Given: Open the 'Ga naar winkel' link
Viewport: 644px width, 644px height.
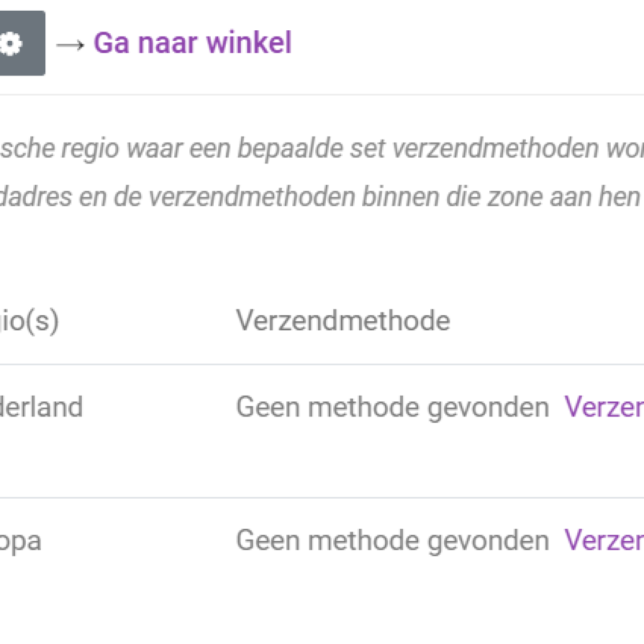Looking at the screenshot, I should click(192, 43).
